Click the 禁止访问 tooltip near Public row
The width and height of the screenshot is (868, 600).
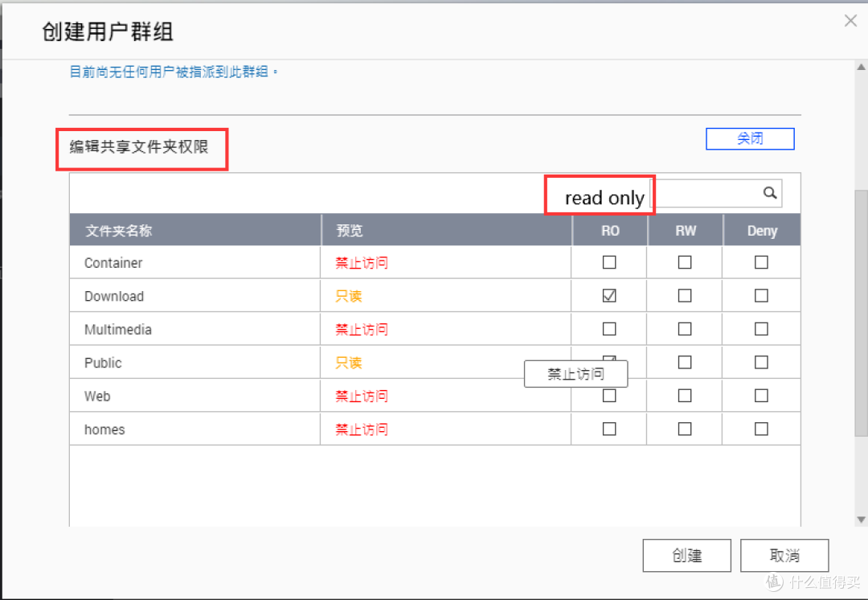click(x=575, y=373)
